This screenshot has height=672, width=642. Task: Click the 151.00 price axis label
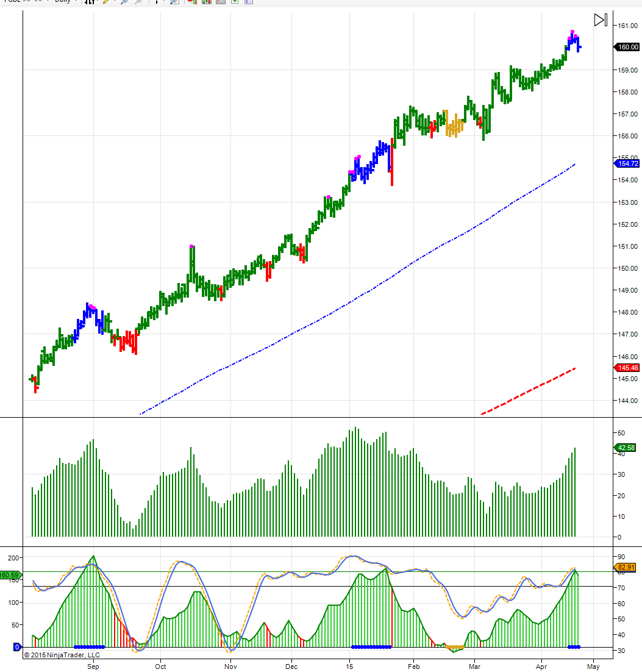coord(627,246)
